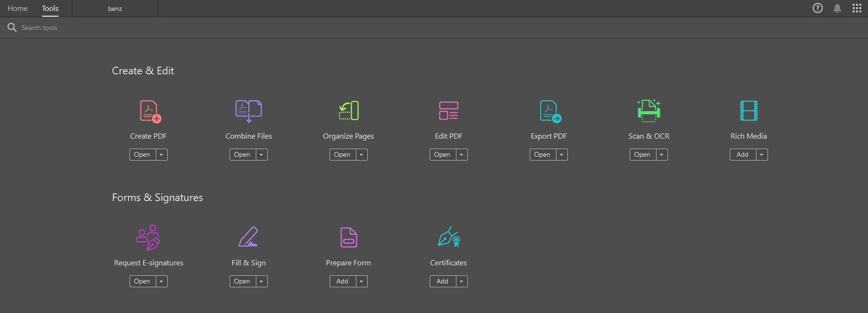This screenshot has height=313, width=868.
Task: Click the Scan & OCR label
Action: [x=649, y=136]
